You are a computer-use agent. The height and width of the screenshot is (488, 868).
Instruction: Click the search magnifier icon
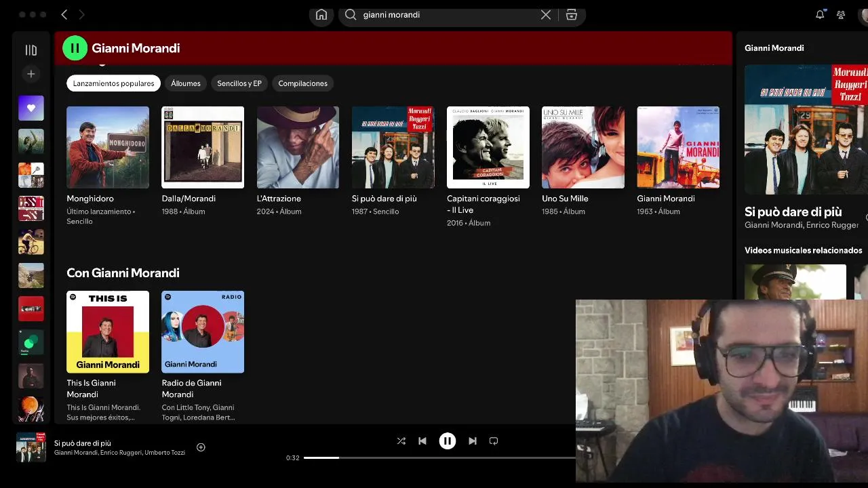pos(351,15)
